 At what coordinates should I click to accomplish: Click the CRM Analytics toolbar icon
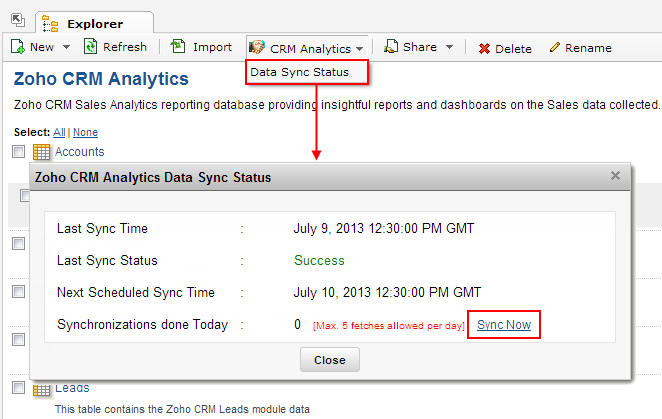click(257, 47)
